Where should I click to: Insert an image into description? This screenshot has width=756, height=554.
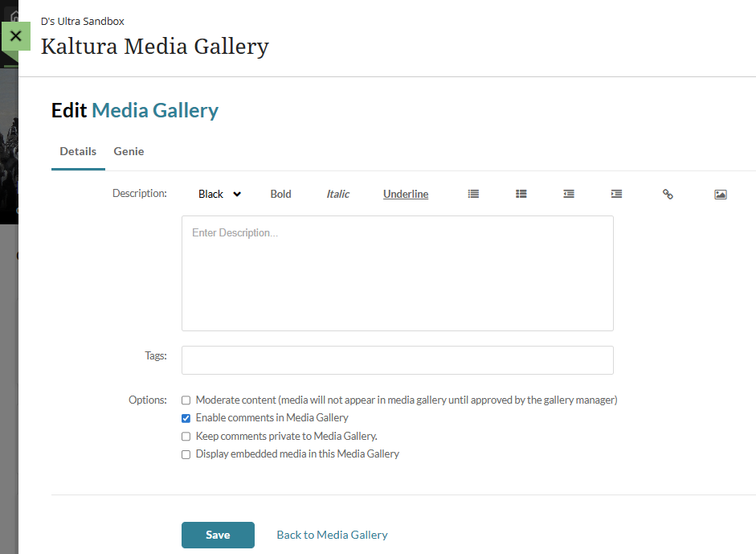[721, 195]
